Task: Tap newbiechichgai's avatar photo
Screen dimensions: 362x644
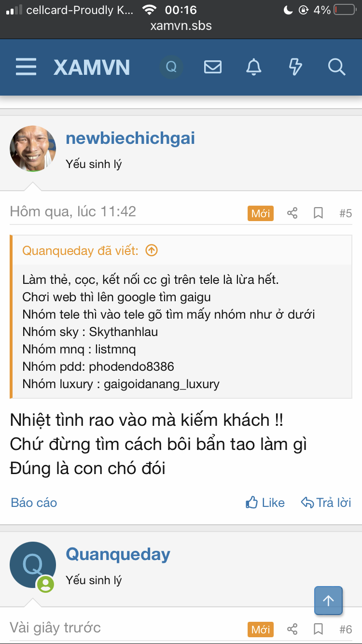Action: tap(33, 149)
